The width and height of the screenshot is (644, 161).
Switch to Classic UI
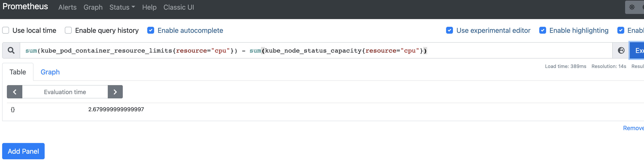pos(179,7)
